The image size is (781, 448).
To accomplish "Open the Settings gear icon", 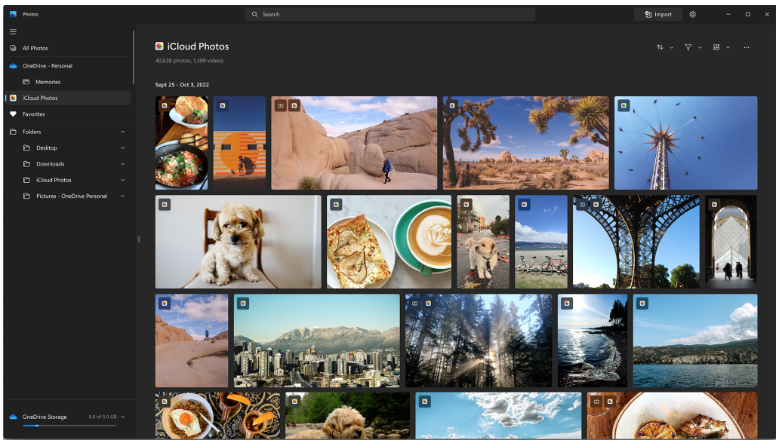I will point(692,15).
